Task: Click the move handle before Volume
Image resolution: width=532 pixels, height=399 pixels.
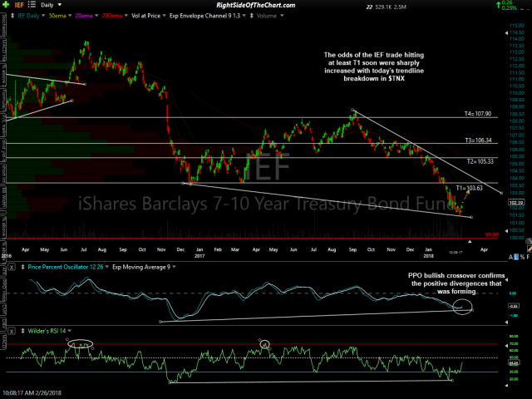Action: click(x=252, y=16)
